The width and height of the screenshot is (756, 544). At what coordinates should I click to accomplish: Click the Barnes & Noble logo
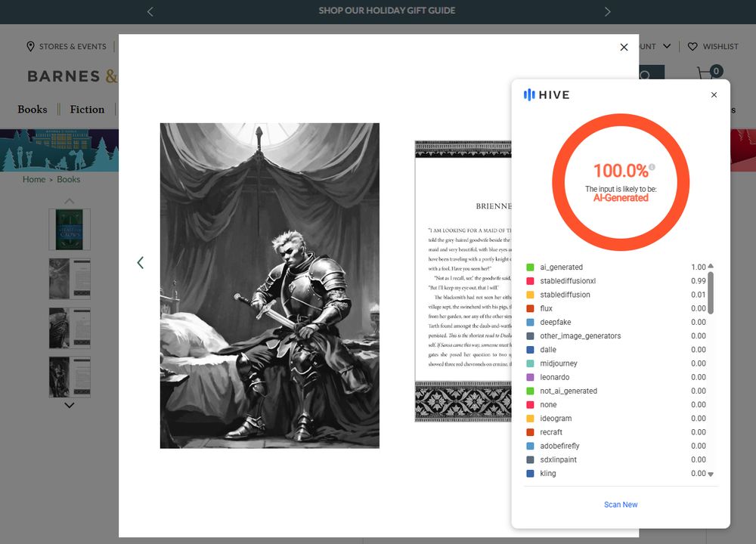[73, 76]
